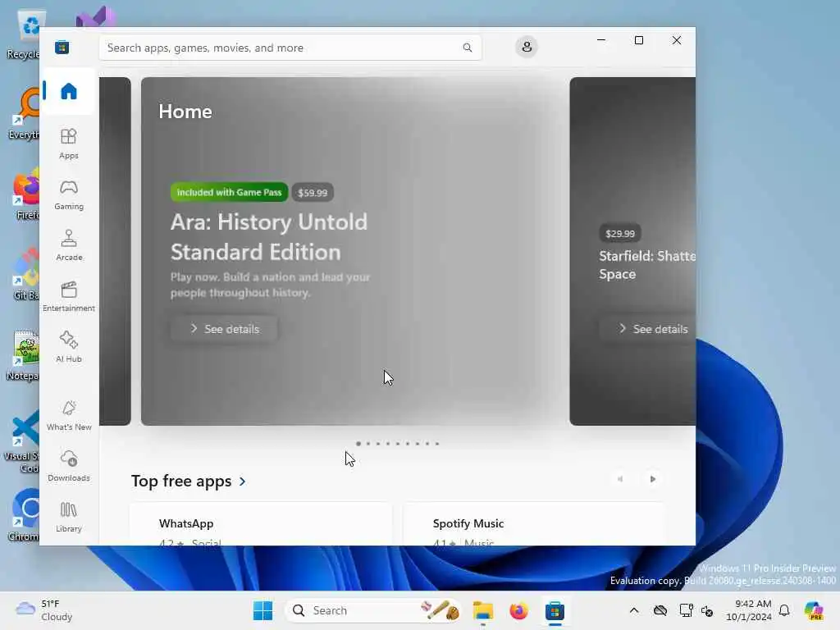View What's New in the sidebar
The height and width of the screenshot is (630, 840).
(x=69, y=416)
